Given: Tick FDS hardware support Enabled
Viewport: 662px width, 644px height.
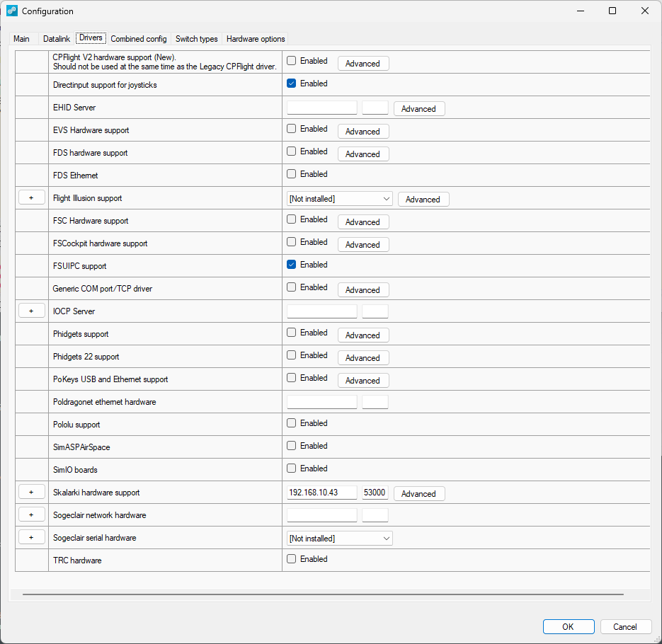Looking at the screenshot, I should coord(291,151).
